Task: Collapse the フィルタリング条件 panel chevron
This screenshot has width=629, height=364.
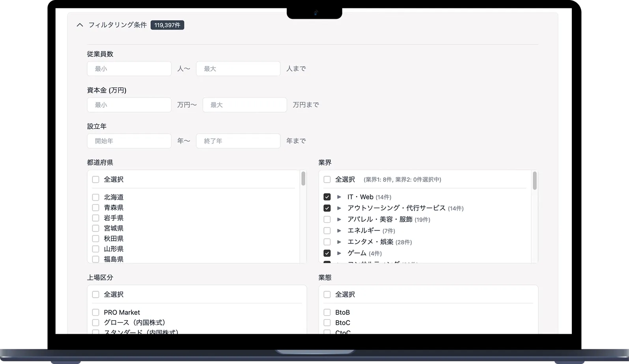Action: coord(80,25)
